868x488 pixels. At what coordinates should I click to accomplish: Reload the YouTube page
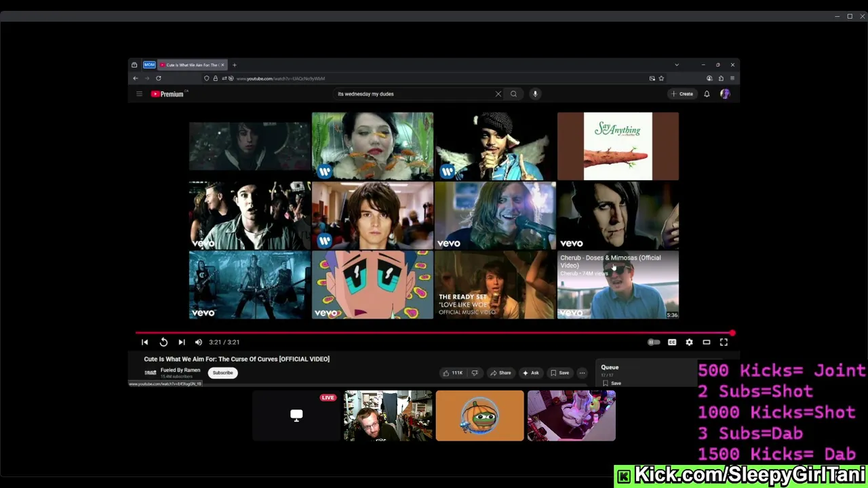(x=159, y=79)
